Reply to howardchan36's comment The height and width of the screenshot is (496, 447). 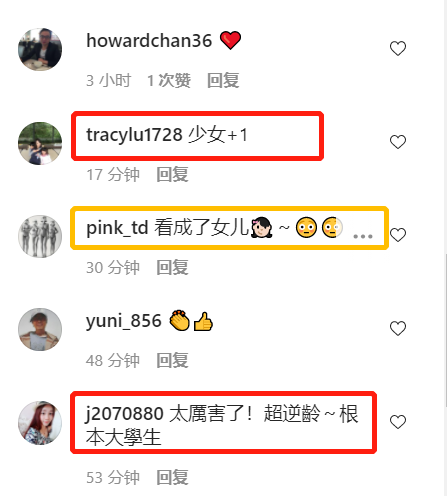coord(223,80)
